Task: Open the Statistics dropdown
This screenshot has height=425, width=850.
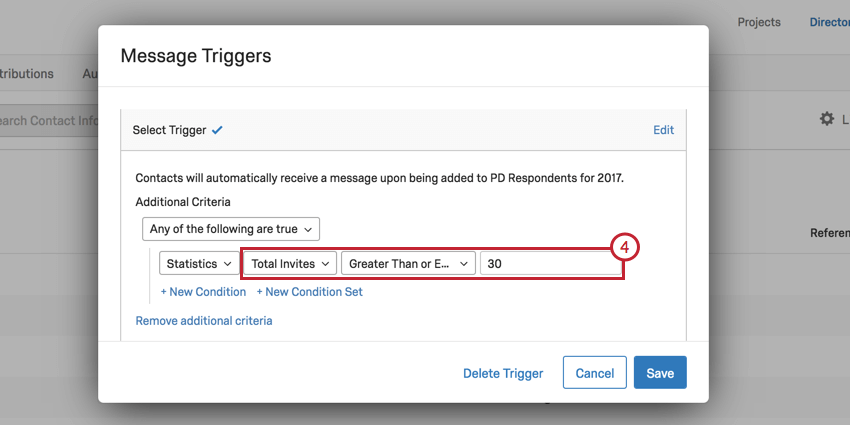Action: (x=199, y=264)
